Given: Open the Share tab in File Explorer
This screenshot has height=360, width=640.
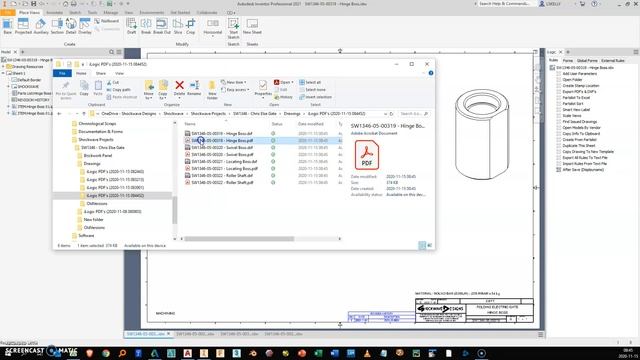Looking at the screenshot, I should click(x=100, y=73).
